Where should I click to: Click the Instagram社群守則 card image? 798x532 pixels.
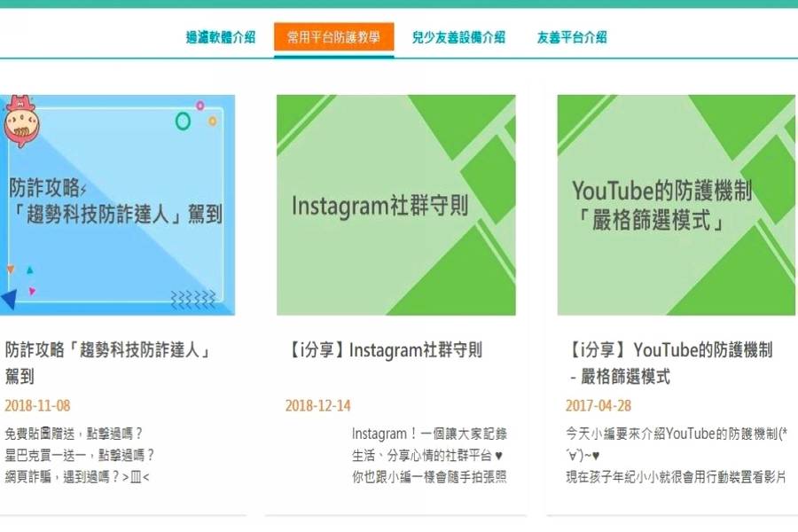[395, 205]
